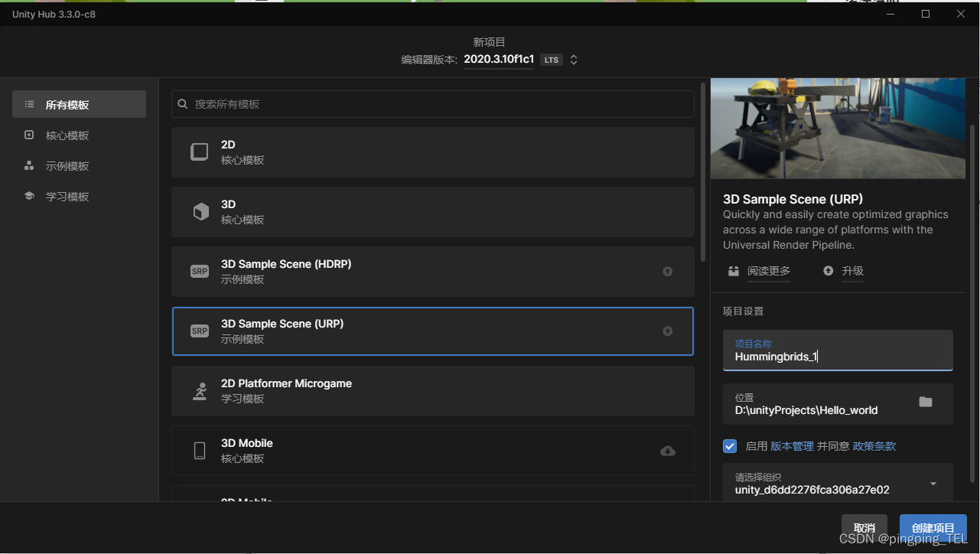Viewport: 980px width, 554px height.
Task: Toggle the 启用版本管理 checkbox
Action: point(730,446)
